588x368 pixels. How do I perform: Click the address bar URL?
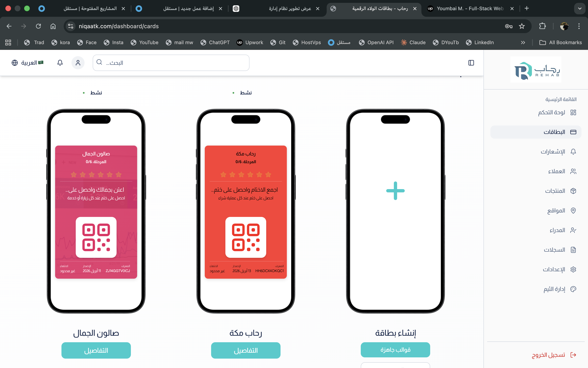point(119,26)
